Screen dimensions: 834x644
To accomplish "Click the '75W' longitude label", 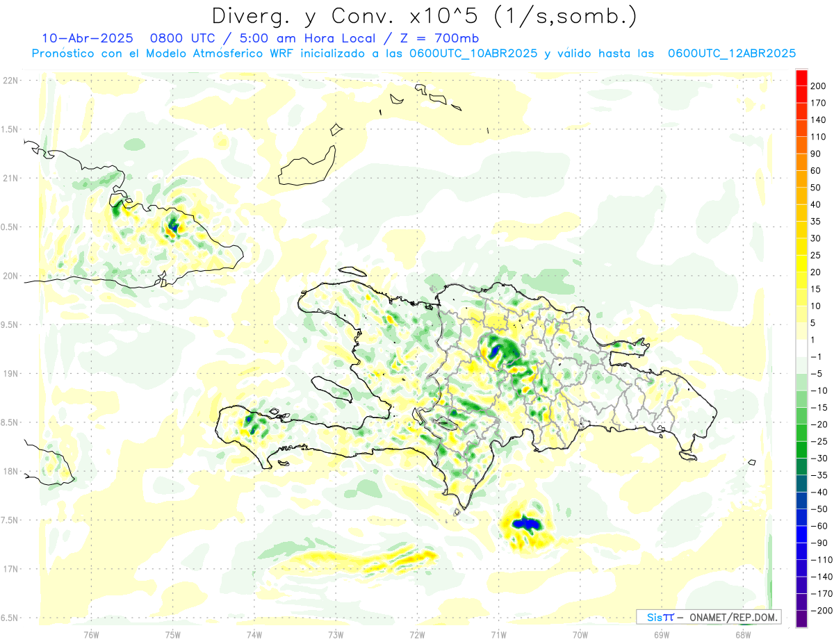I will (173, 634).
